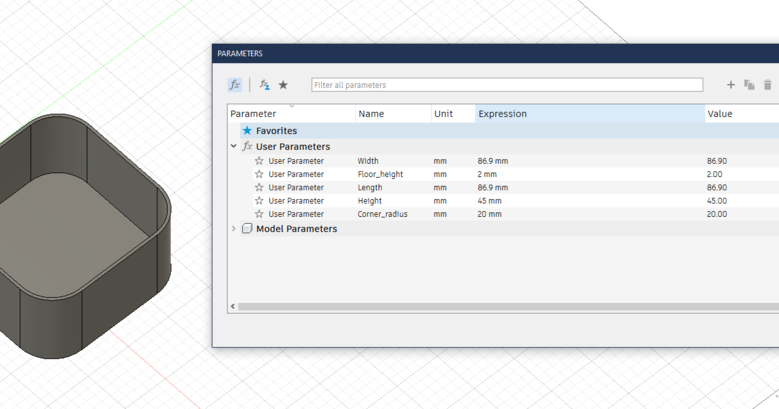Screen dimensions: 779x409
Task: Mark Corner_radius as favorite with star
Action: point(259,214)
